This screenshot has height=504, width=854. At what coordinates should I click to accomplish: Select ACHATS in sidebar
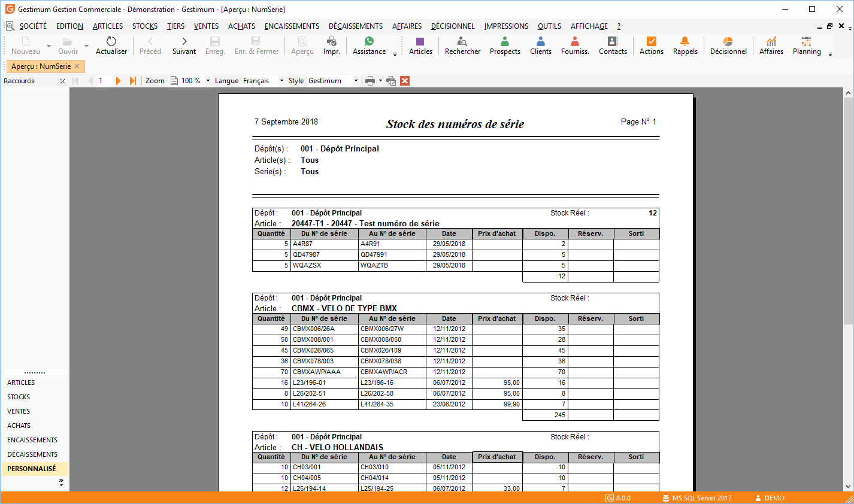coord(34,426)
